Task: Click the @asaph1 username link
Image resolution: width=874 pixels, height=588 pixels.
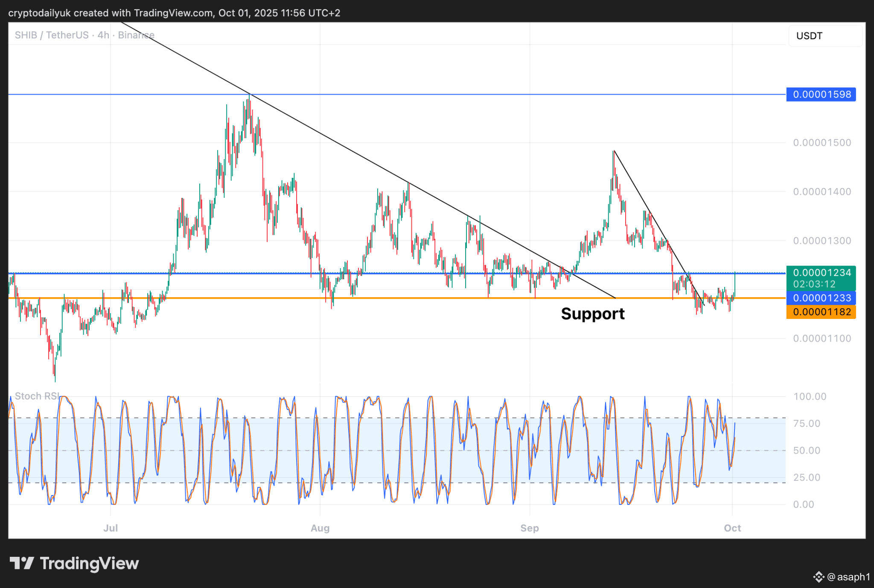Action: [x=848, y=577]
